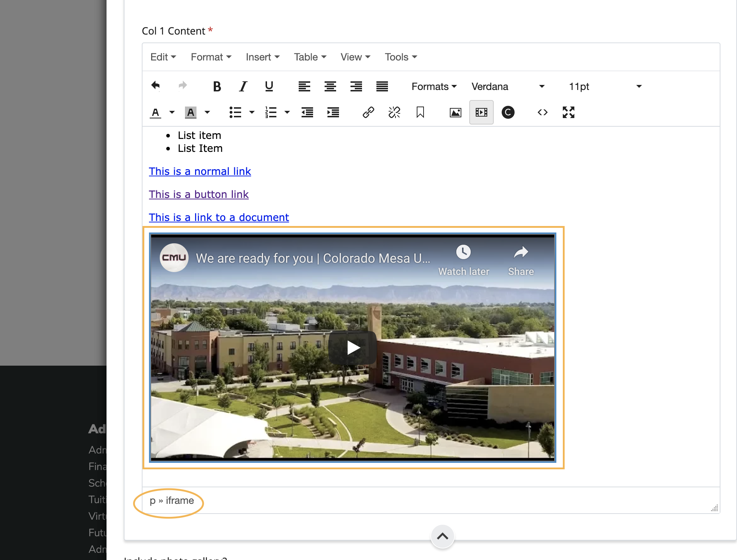Viewport: 737px width, 560px height.
Task: Toggle italic text formatting
Action: 243,86
